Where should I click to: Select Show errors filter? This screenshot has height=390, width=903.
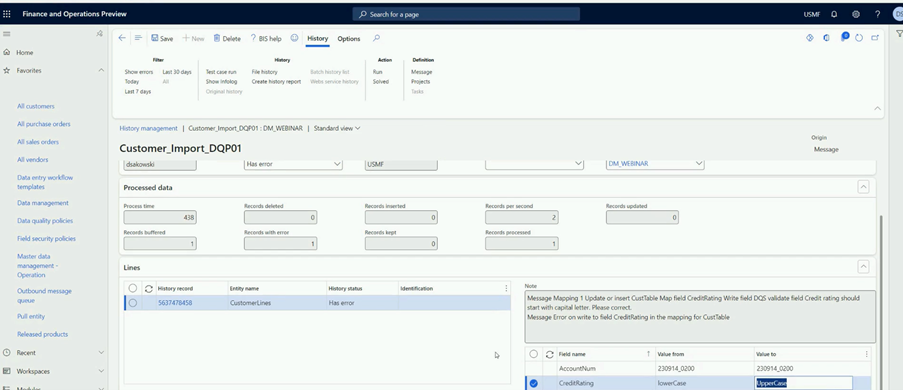pyautogui.click(x=139, y=72)
